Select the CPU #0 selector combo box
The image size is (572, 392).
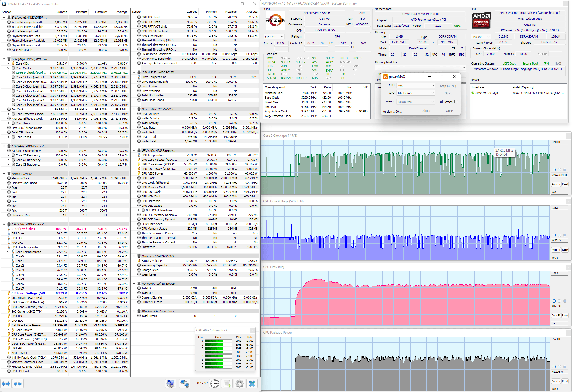[x=274, y=37]
